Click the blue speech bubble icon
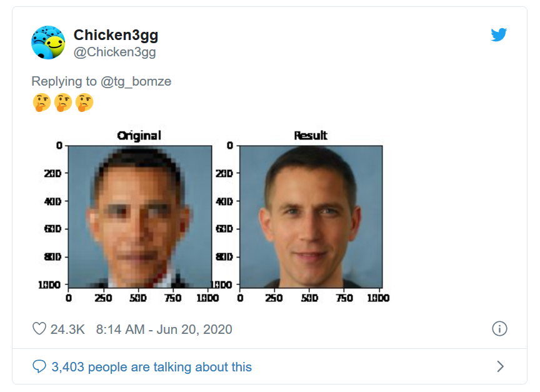This screenshot has width=540, height=392. (39, 366)
